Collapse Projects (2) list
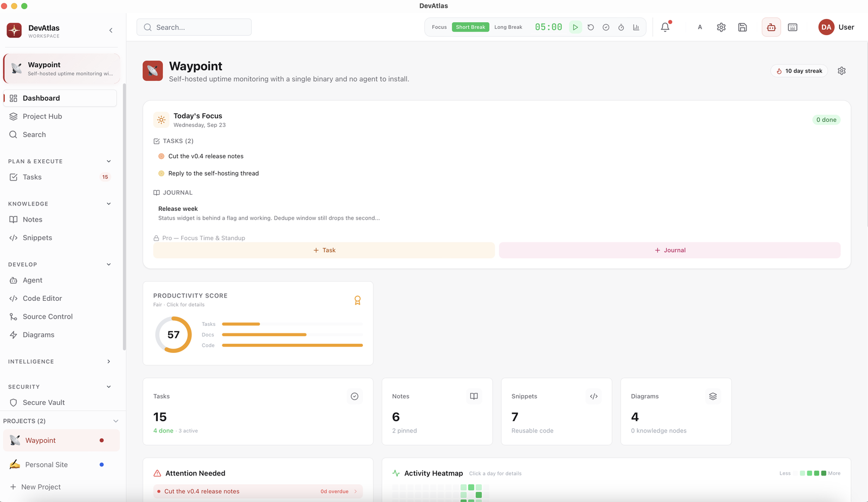 point(116,421)
